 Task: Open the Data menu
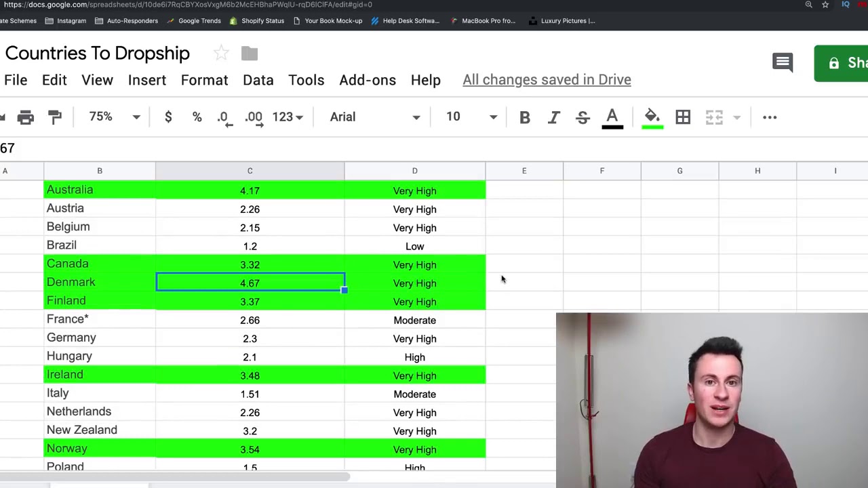(258, 80)
